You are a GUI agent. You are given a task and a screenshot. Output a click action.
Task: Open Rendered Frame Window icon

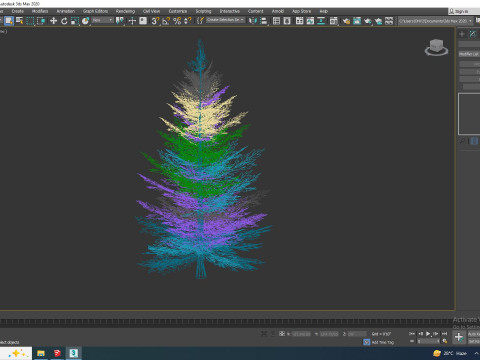357,21
